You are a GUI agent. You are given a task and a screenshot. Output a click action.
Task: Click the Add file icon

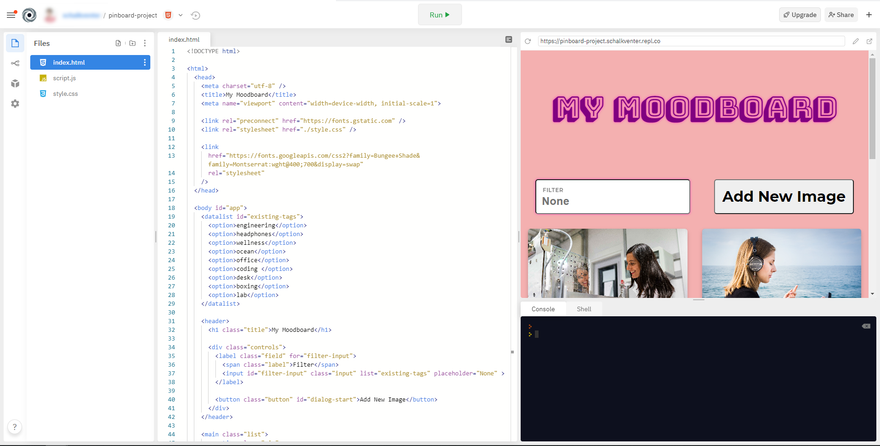[x=118, y=43]
